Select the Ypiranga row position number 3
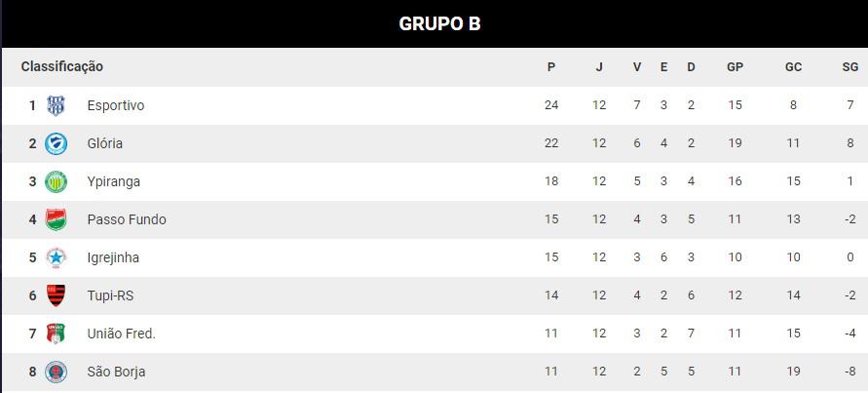The height and width of the screenshot is (393, 868). pos(33,181)
